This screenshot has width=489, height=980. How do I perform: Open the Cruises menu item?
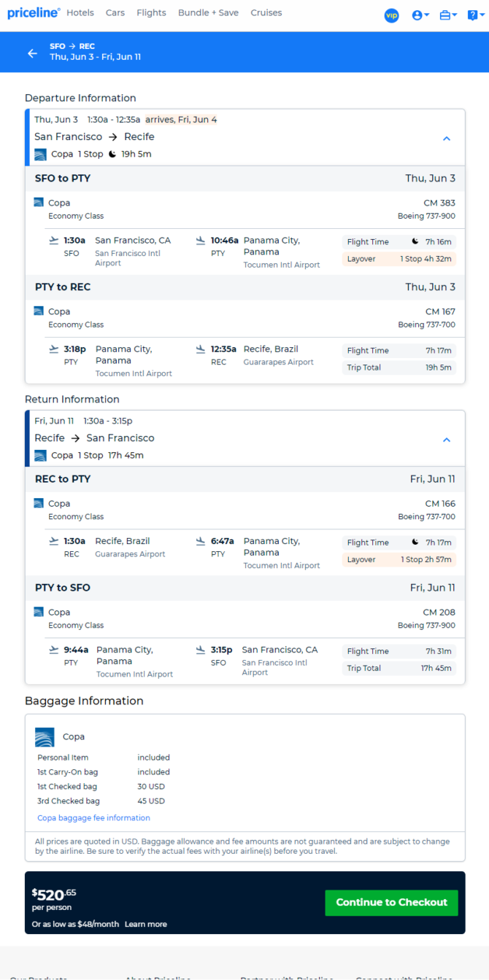coord(266,13)
